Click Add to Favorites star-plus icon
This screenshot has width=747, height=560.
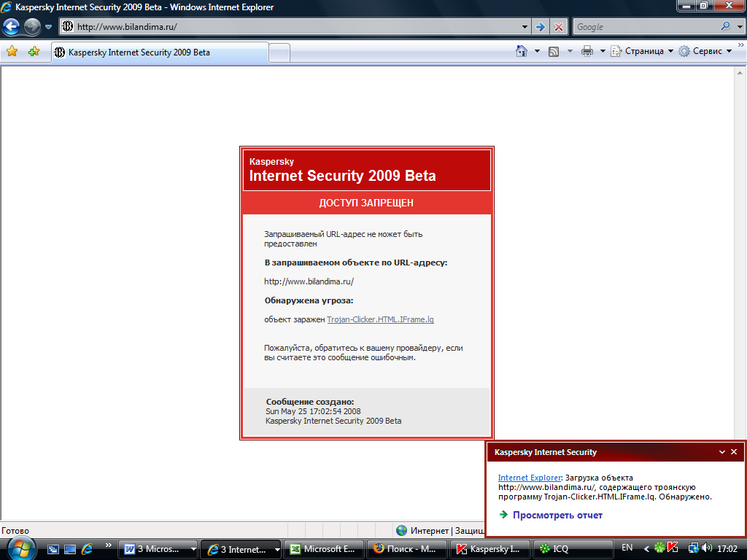[x=34, y=52]
